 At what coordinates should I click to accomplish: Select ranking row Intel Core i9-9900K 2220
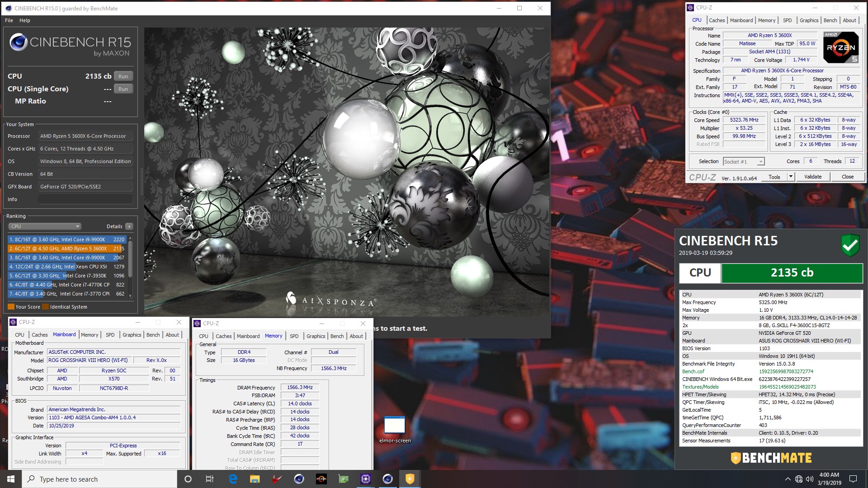click(67, 239)
